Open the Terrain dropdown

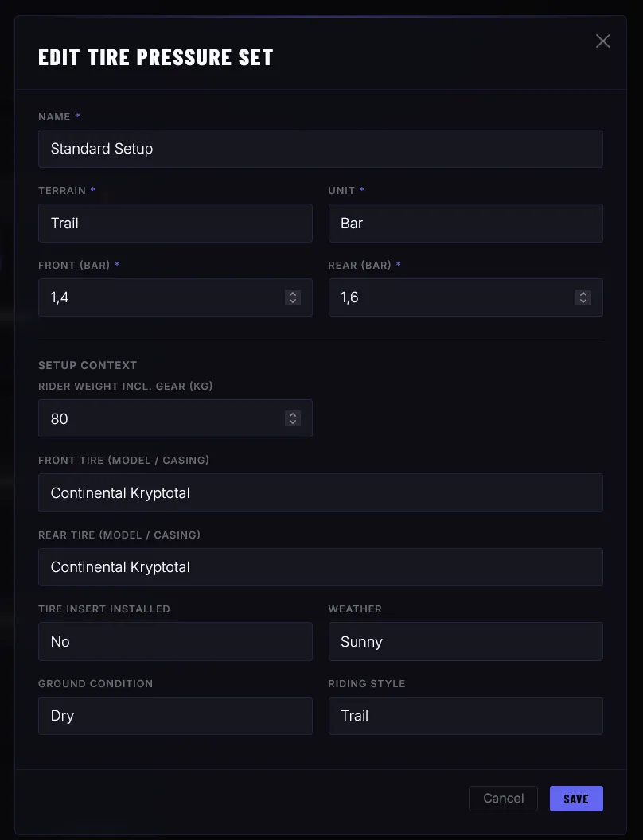point(175,224)
